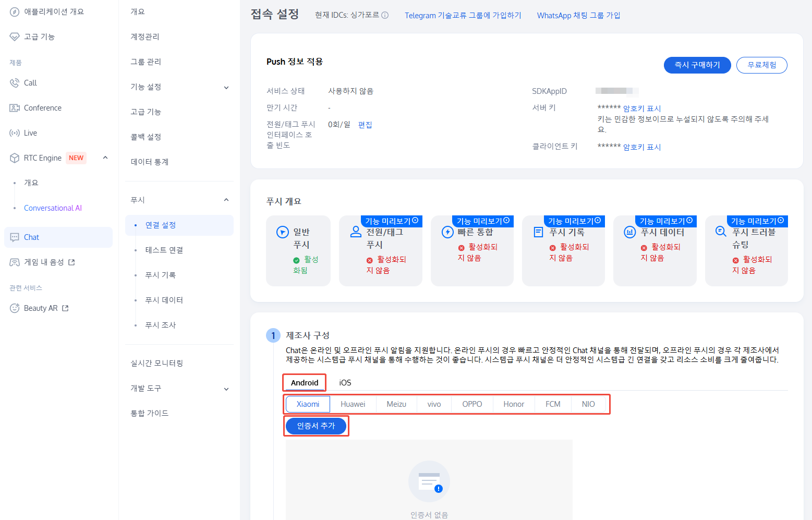Click the 푸시 트러블슈팅 magnifier icon

[x=721, y=232]
